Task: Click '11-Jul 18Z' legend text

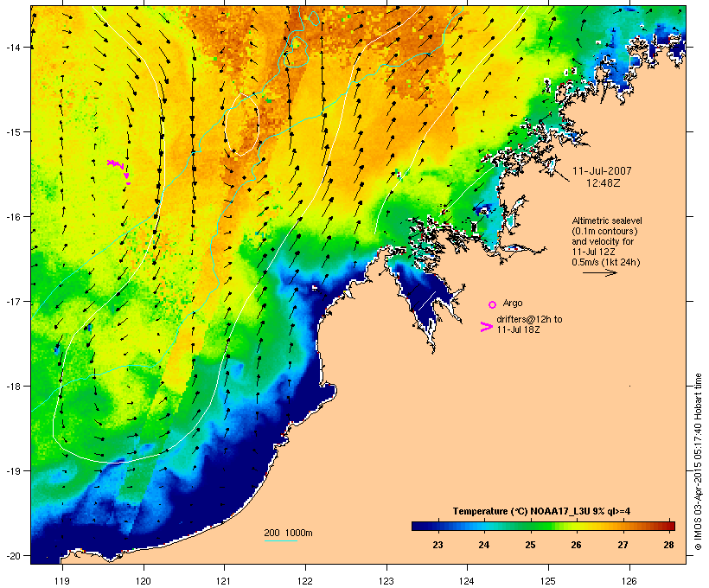Action: point(518,329)
